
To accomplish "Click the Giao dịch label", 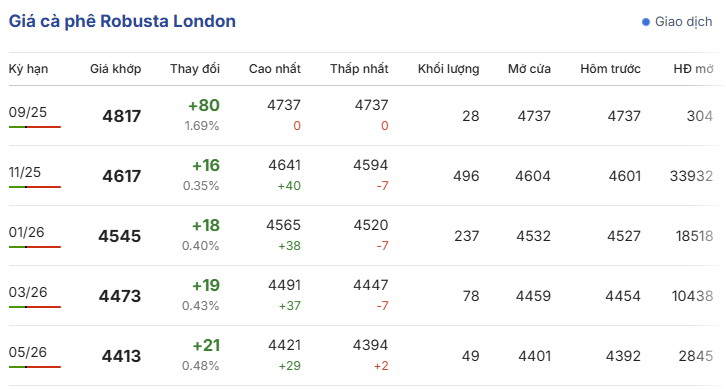I will [x=683, y=22].
